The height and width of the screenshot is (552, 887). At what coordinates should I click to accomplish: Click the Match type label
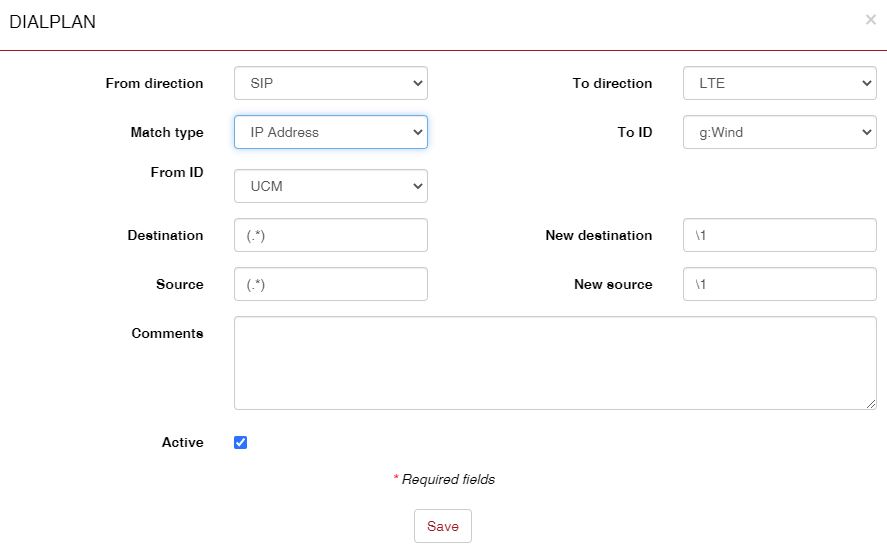pyautogui.click(x=166, y=132)
